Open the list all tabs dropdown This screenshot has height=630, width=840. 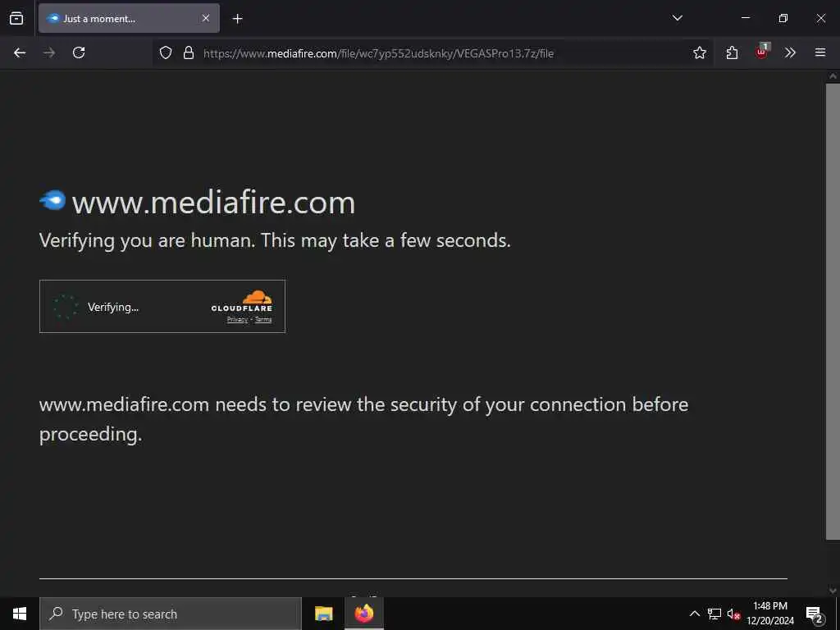coord(677,18)
